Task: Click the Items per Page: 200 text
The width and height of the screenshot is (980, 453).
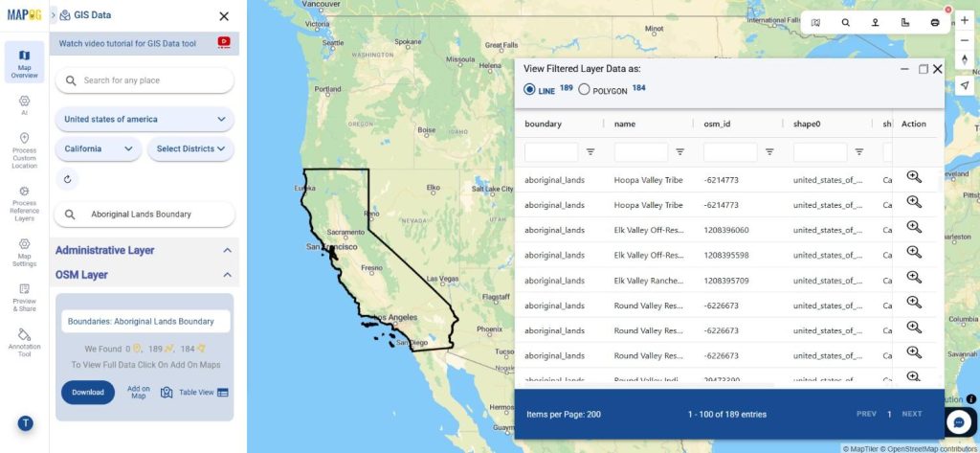Action: coord(564,414)
